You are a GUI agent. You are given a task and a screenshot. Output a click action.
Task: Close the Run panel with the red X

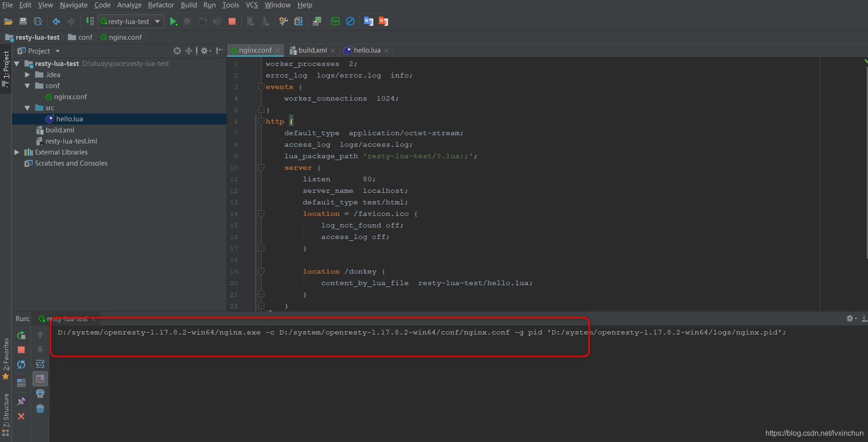point(21,416)
